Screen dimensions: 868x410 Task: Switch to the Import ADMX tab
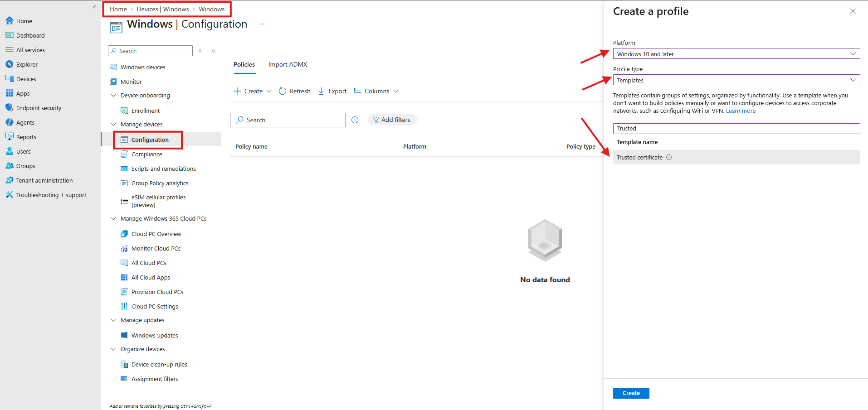288,64
